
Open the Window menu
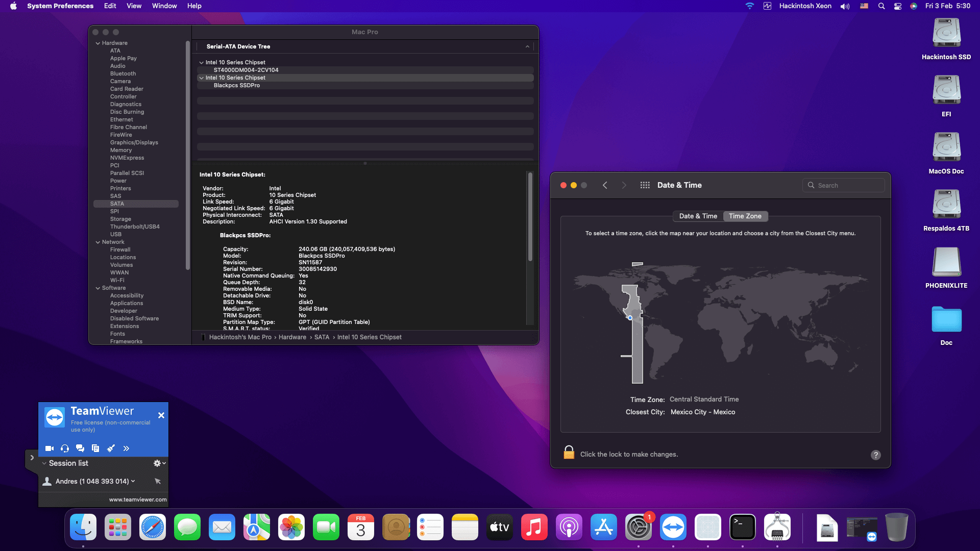(164, 6)
